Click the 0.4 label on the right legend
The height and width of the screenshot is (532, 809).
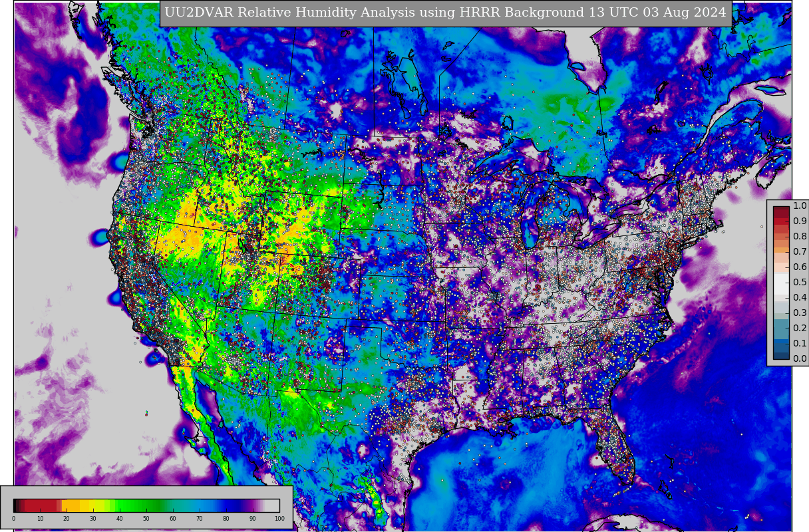tap(800, 298)
